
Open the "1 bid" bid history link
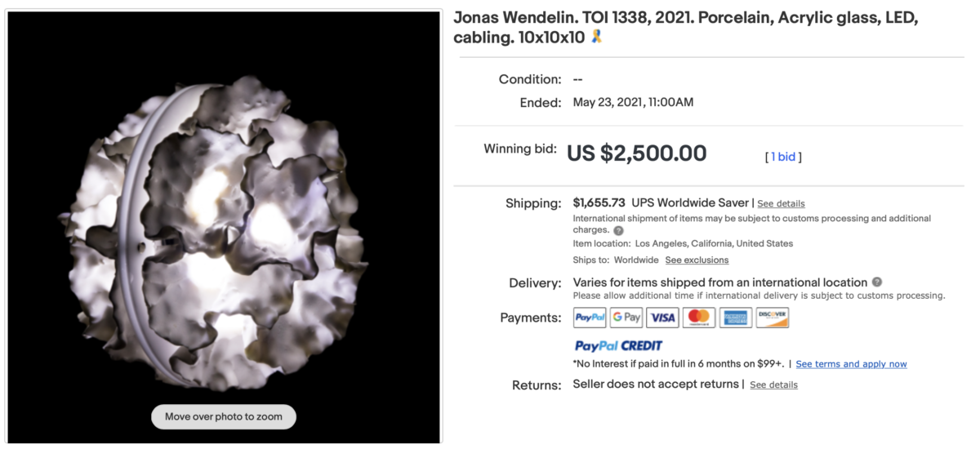783,157
